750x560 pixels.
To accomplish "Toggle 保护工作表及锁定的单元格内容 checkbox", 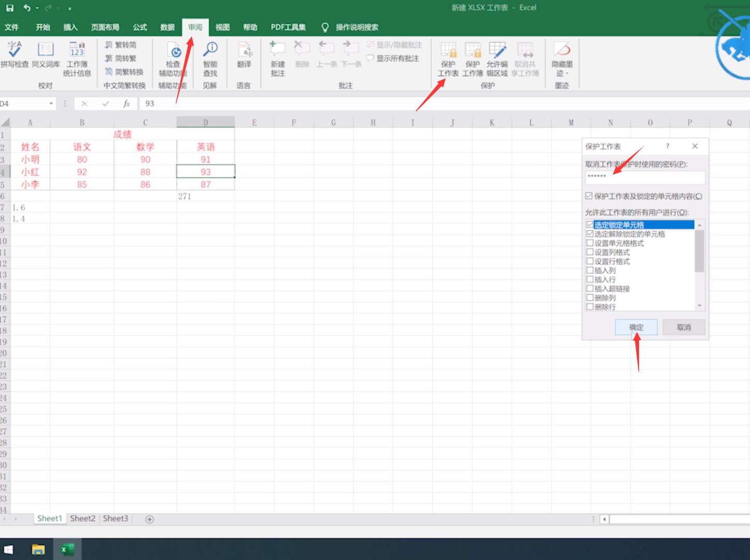I will pos(589,196).
